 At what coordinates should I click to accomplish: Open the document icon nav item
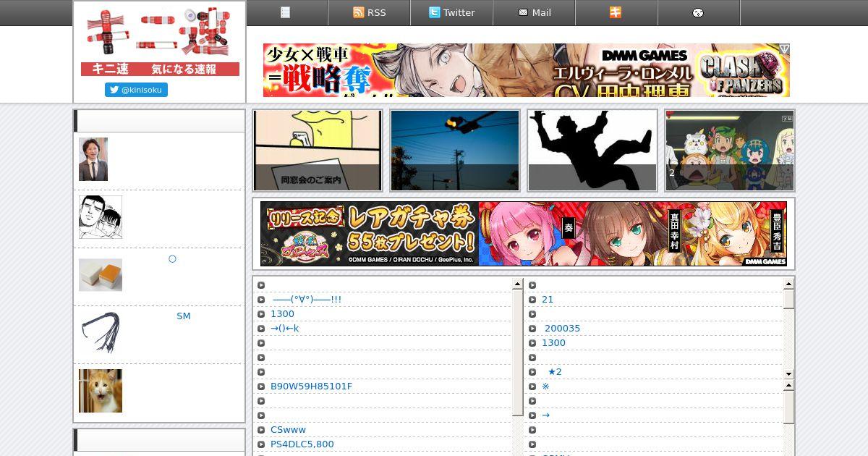[286, 12]
